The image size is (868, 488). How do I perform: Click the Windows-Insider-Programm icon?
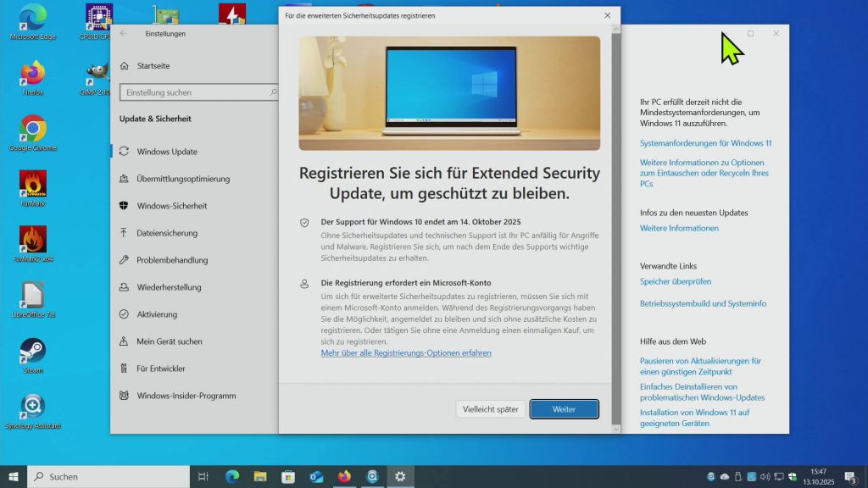124,396
